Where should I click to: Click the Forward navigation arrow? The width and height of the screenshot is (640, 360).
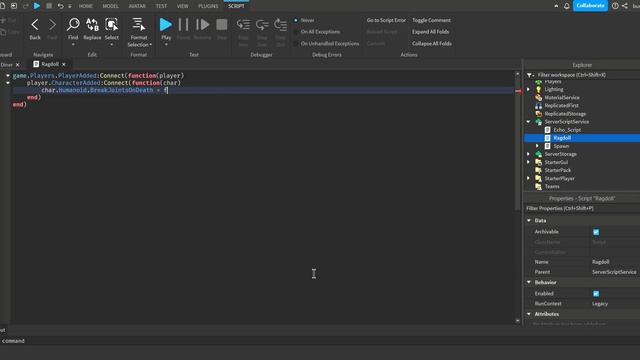click(52, 25)
